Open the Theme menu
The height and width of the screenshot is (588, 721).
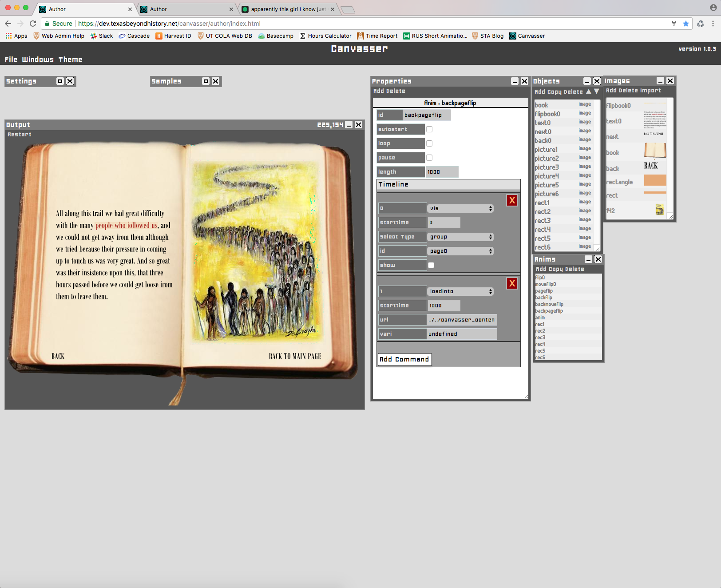[70, 60]
